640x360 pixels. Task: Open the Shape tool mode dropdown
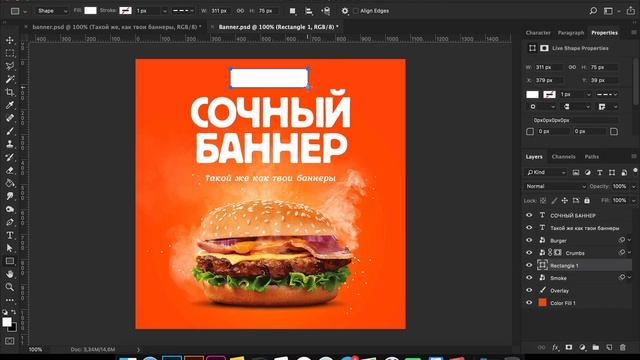point(51,11)
